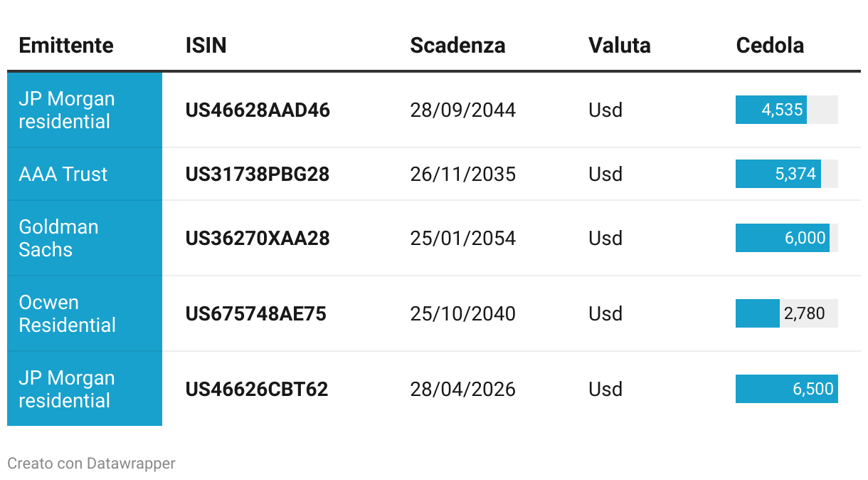Screen dimensions: 868x480
Task: Click the 4,535 coupon bar
Action: (771, 110)
